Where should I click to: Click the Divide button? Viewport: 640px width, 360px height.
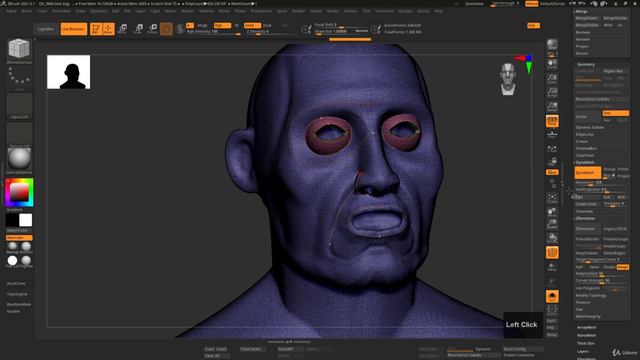point(588,117)
